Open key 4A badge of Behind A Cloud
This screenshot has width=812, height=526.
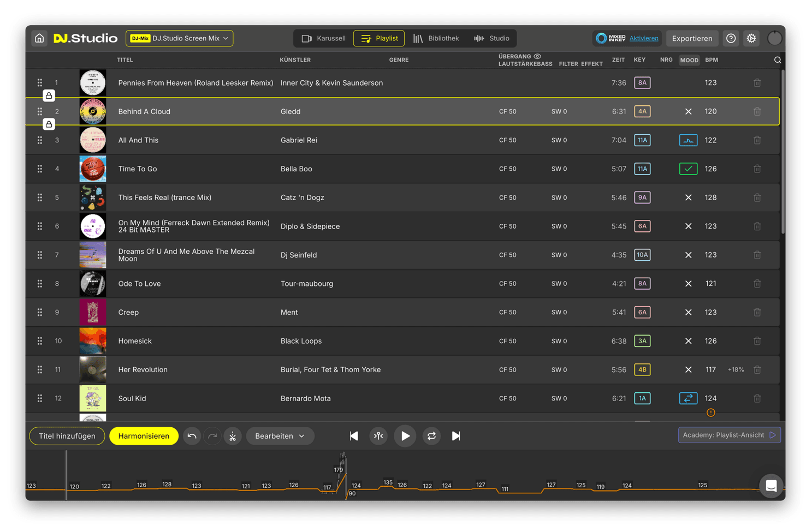click(642, 111)
